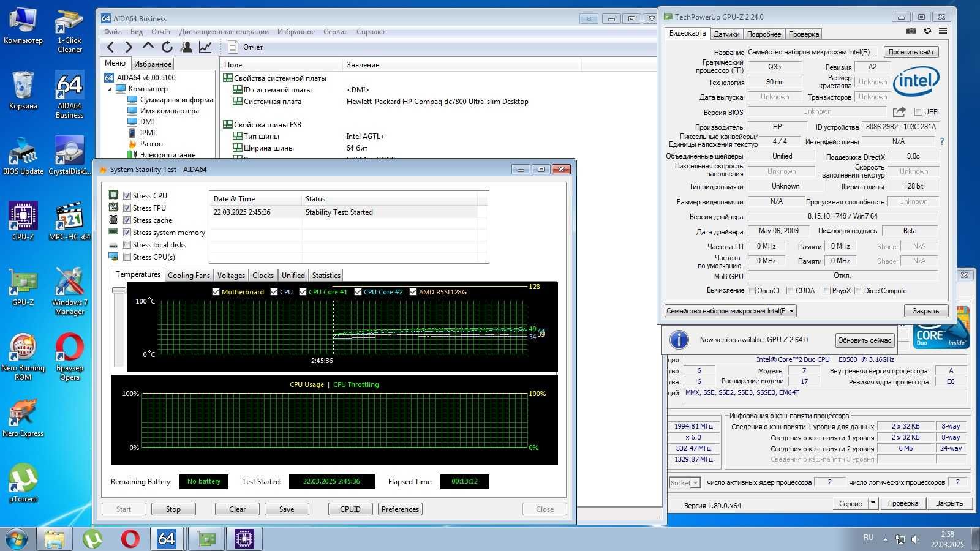Open CrystalDiskInfo desktop shortcut
This screenshot has width=980, height=551.
(x=70, y=156)
